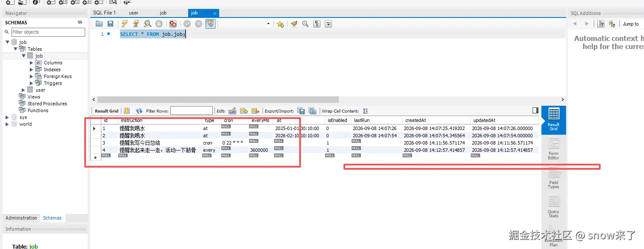
Task: Toggle stop-on-error for script execution
Action: tap(173, 24)
